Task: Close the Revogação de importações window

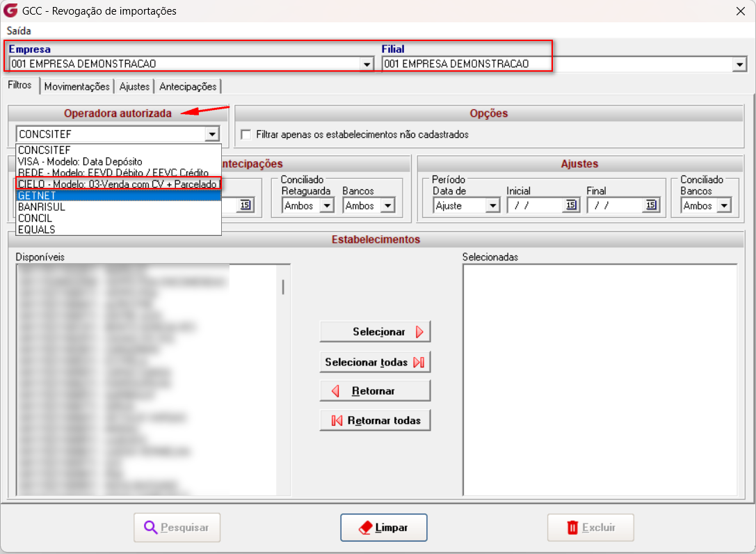Action: [741, 10]
